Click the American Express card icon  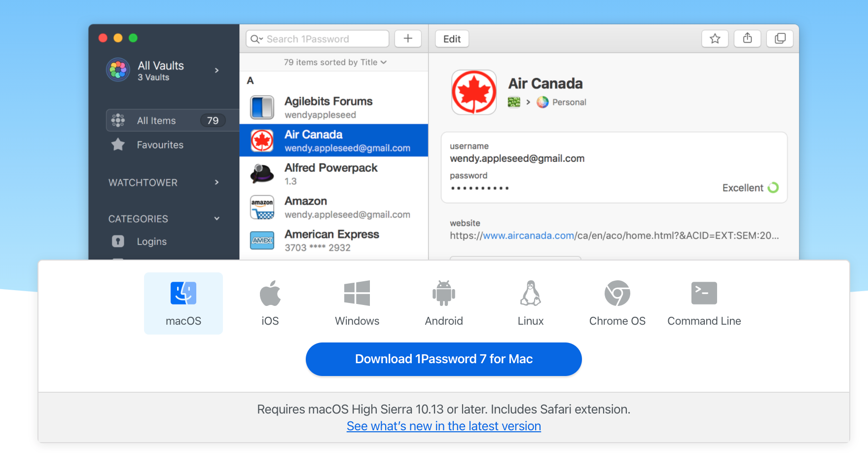pyautogui.click(x=262, y=240)
